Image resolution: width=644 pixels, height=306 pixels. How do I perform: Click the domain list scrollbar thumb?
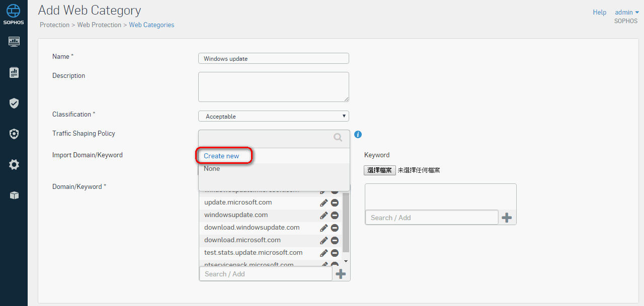coord(346,222)
